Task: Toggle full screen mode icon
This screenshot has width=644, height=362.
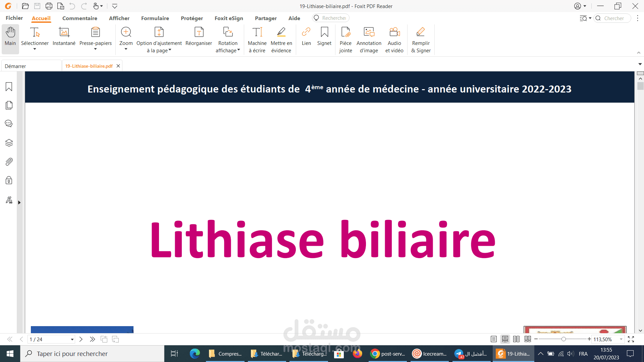Action: click(631, 339)
